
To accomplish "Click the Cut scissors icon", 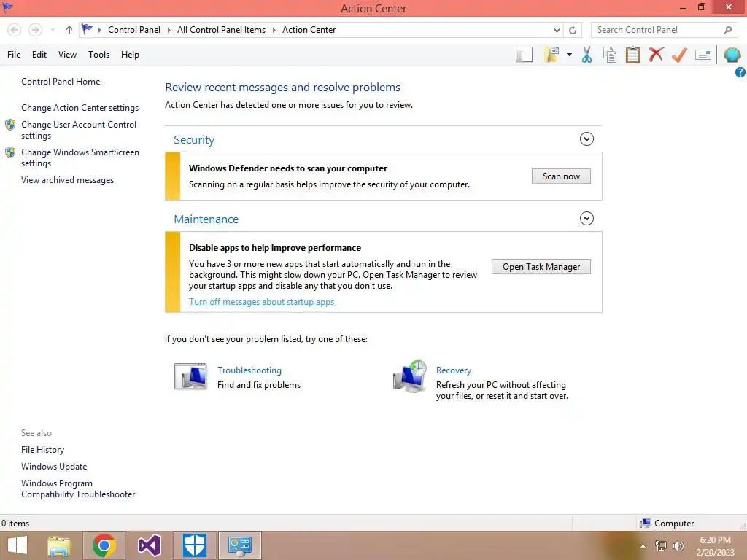I will pyautogui.click(x=587, y=55).
